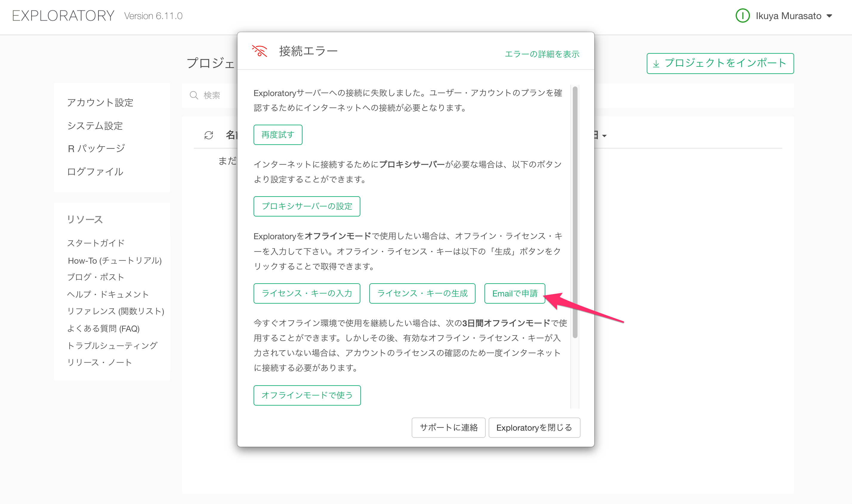Open the Ikuya Murasato account dropdown arrow

point(829,16)
